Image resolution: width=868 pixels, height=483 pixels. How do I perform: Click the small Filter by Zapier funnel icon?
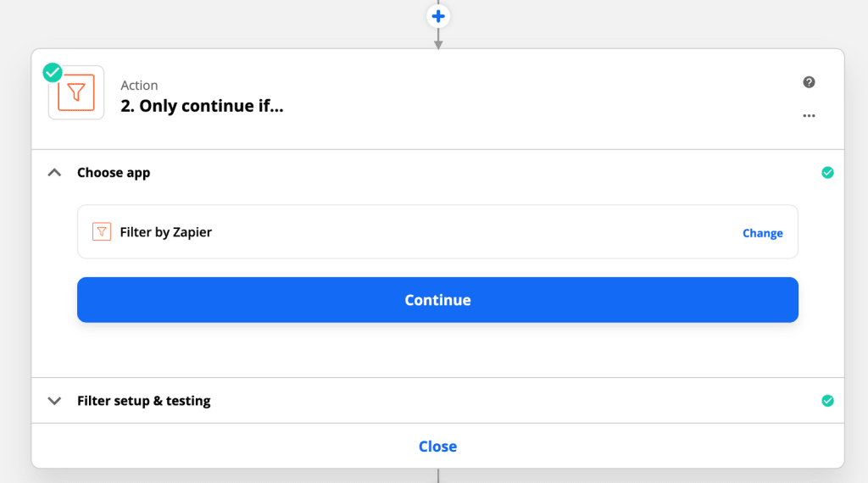pyautogui.click(x=102, y=232)
